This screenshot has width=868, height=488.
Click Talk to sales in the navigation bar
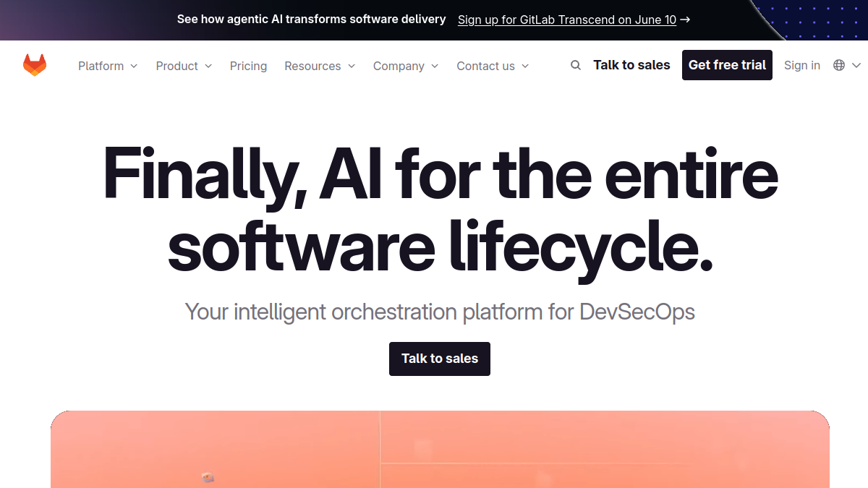[x=631, y=65]
